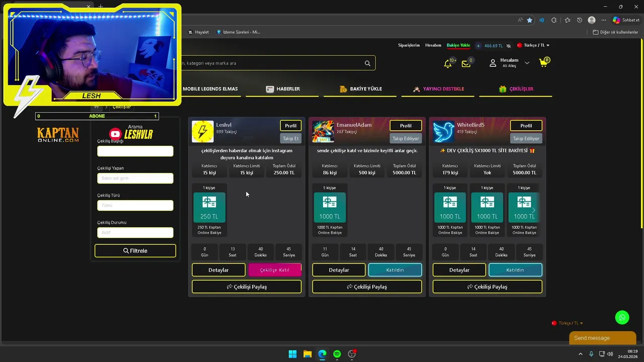
Task: Follow Leshvl with Takip Et
Action: [x=291, y=138]
